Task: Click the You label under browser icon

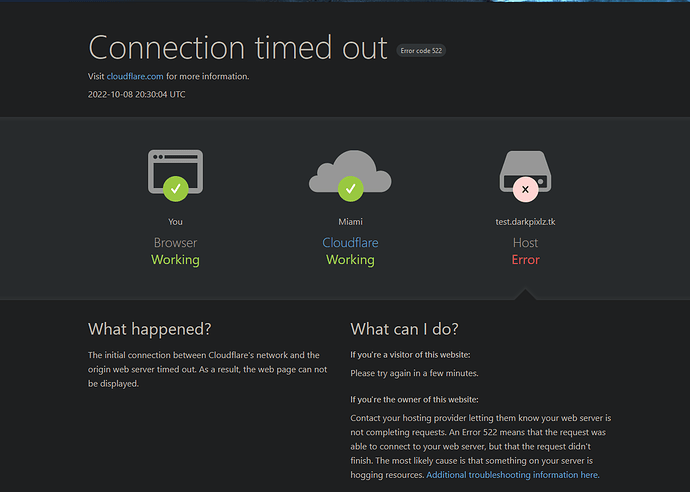Action: pyautogui.click(x=175, y=222)
